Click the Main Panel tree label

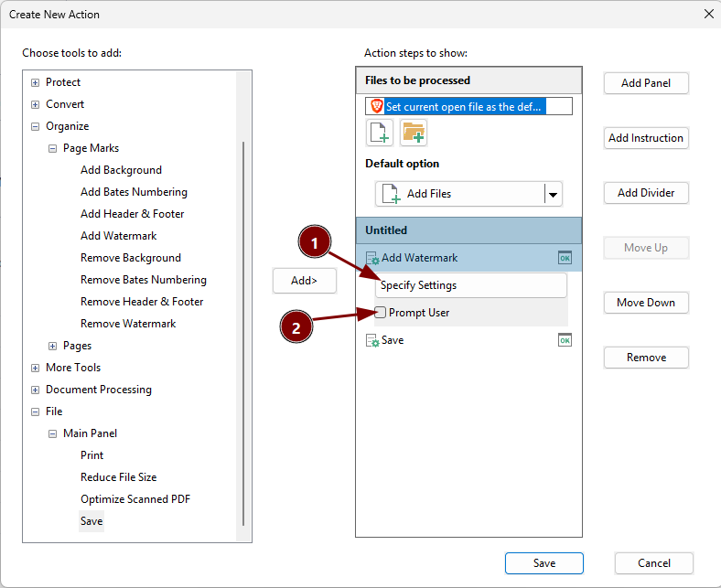[x=90, y=433]
